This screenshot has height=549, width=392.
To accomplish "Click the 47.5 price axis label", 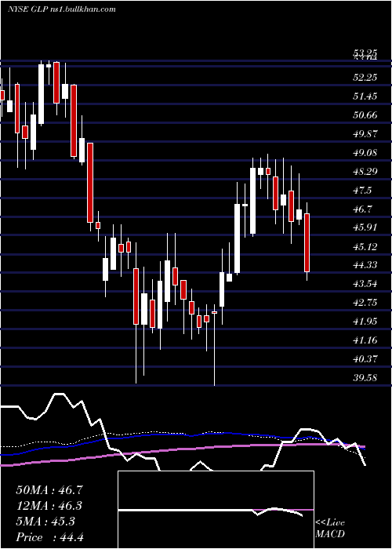I will click(x=363, y=191).
